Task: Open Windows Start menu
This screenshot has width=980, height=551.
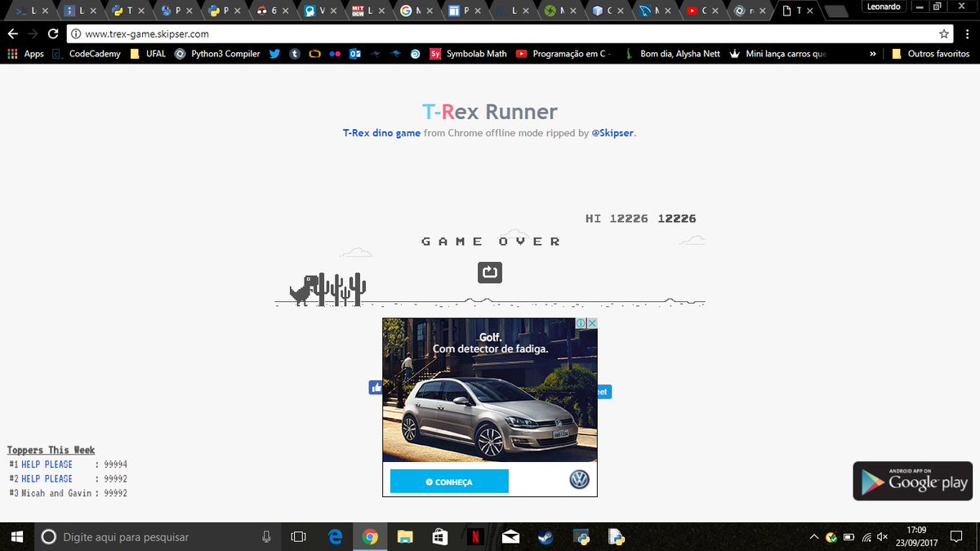Action: 18,536
